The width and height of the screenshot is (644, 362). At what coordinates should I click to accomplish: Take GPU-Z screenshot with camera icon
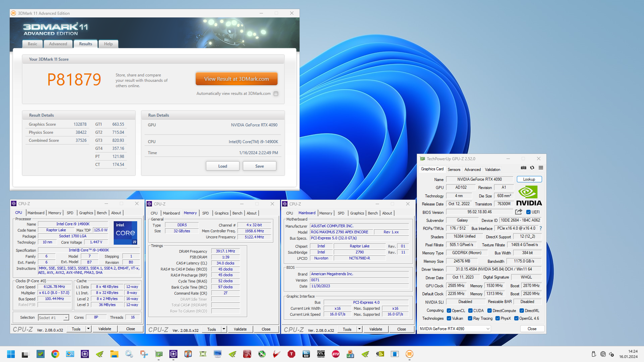[523, 168]
